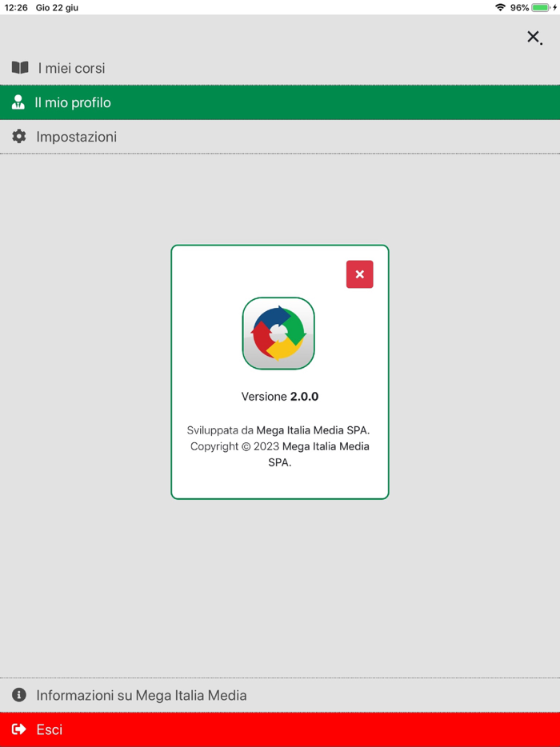Click the book icon beside I miei corsi
The image size is (560, 747).
coord(20,68)
